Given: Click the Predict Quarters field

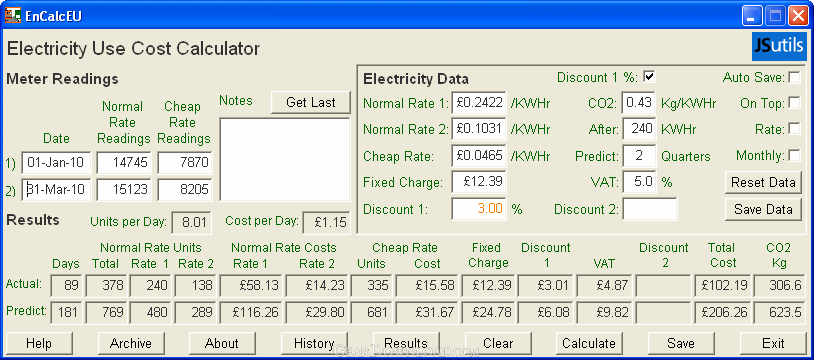Looking at the screenshot, I should [x=639, y=155].
